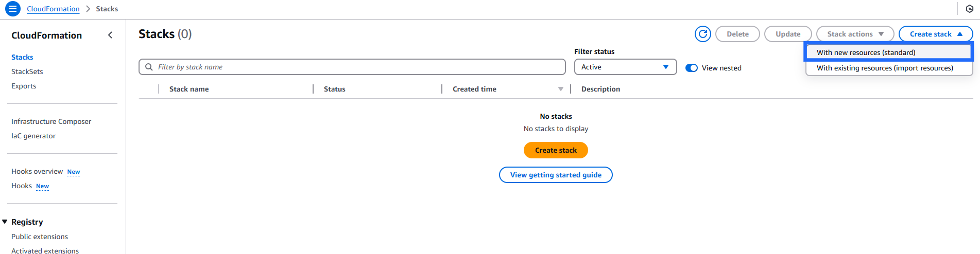Viewport: 980px width, 254px height.
Task: Click the search magnifier icon
Action: [149, 67]
